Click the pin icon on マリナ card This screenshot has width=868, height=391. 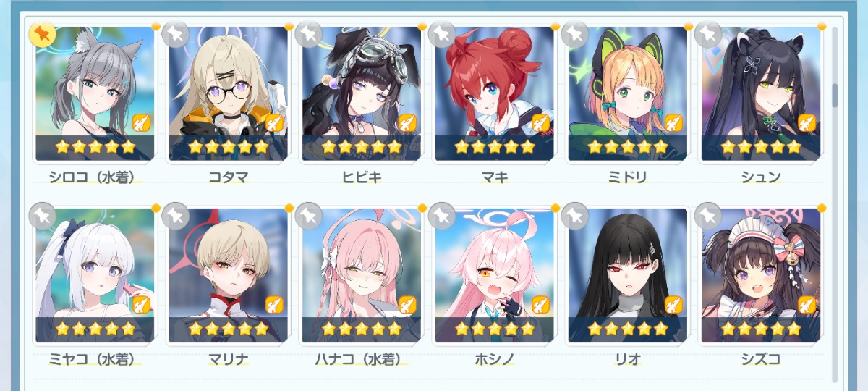(x=175, y=216)
